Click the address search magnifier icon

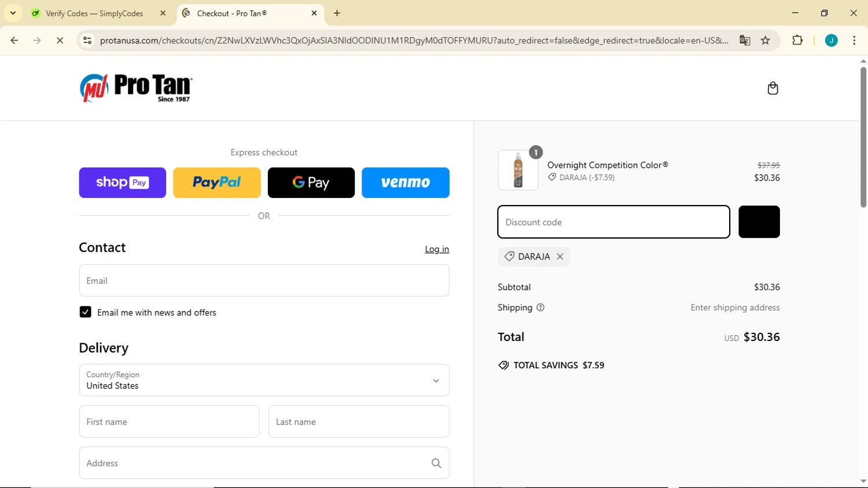coord(436,463)
